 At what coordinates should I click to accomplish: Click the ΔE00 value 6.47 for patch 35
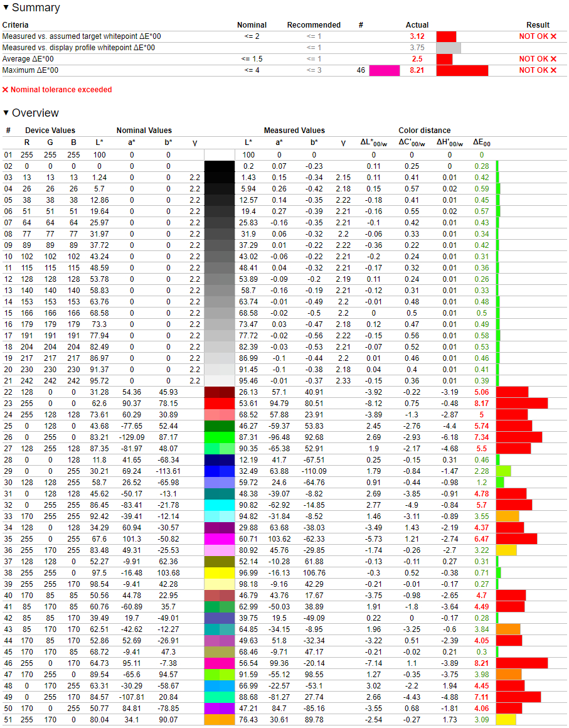(x=481, y=539)
